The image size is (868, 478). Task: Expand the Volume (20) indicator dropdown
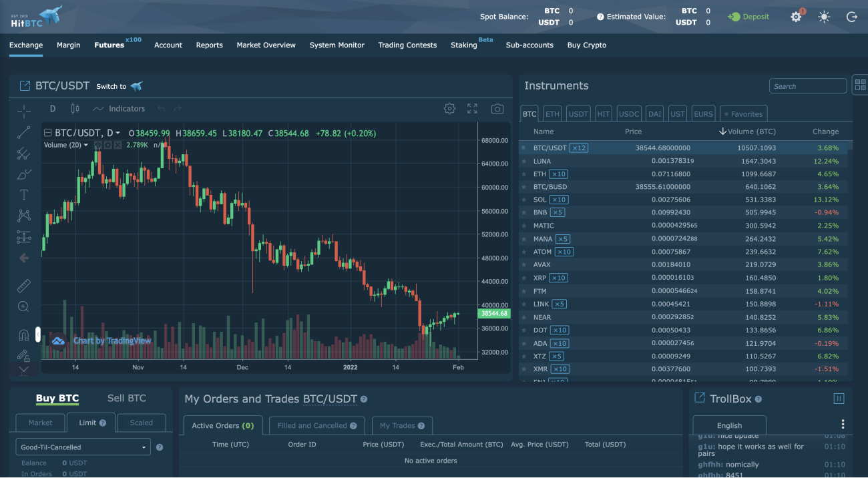[86, 145]
